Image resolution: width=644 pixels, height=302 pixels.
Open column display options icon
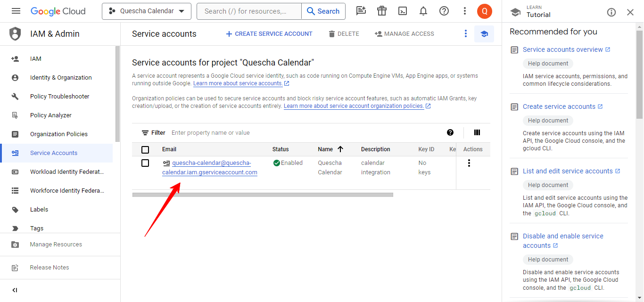(477, 133)
